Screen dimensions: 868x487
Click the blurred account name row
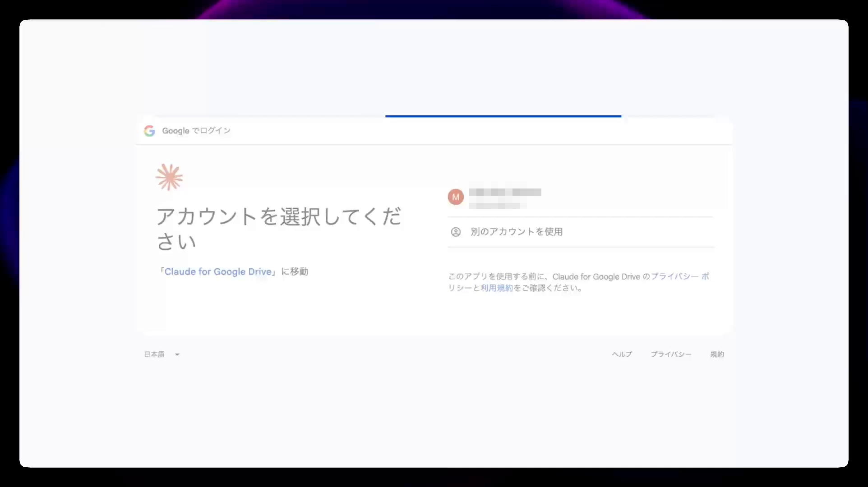505,192
